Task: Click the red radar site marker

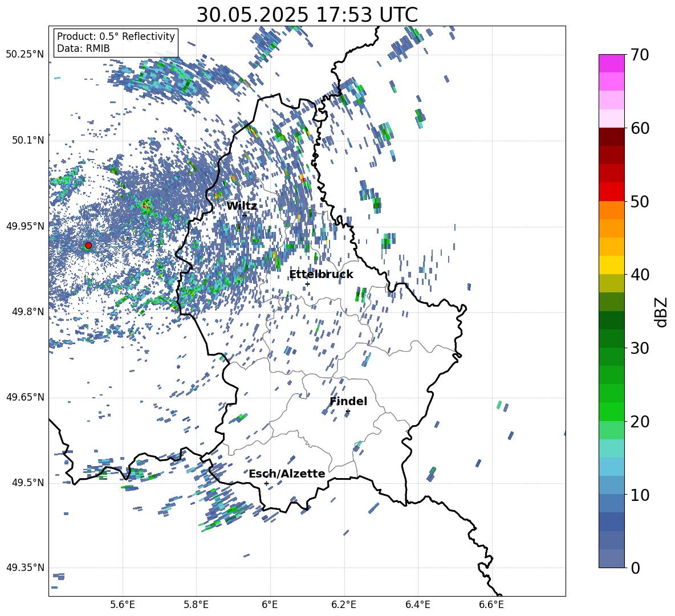Action: point(88,246)
